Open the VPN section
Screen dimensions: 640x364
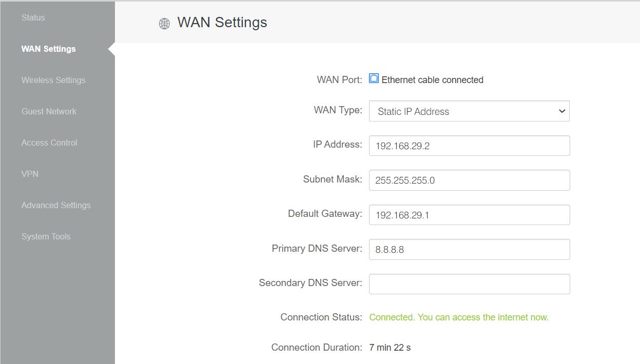click(30, 174)
